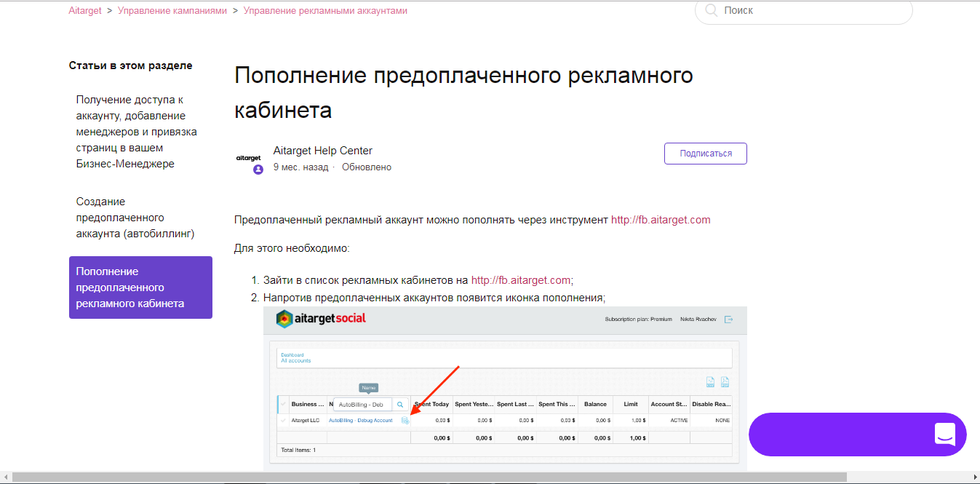The width and height of the screenshot is (980, 484).
Task: Click the fb.aitarget.com link in step 1
Action: point(521,280)
